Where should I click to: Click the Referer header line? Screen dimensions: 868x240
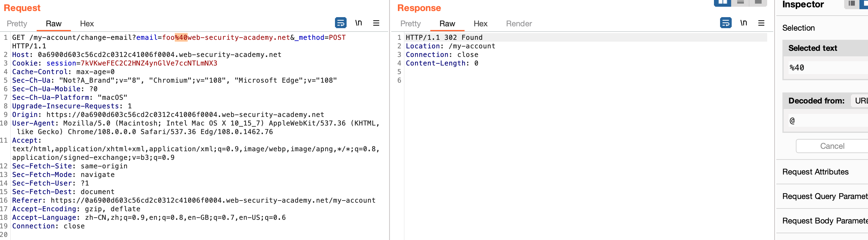click(x=194, y=201)
